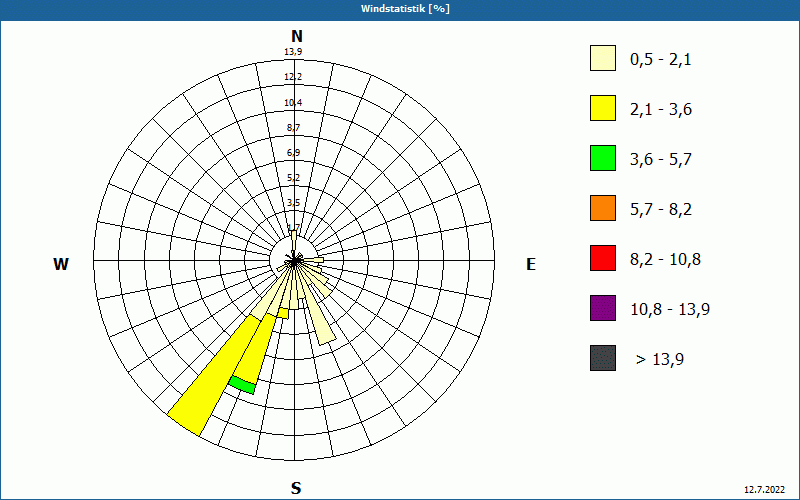Click the E compass label

pos(531,264)
